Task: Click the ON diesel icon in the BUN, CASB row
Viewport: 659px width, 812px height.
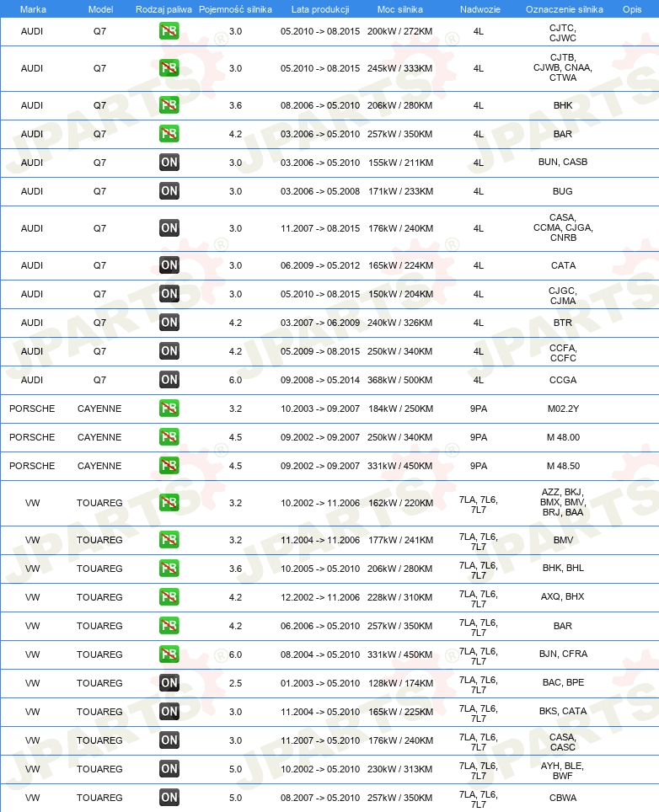Action: [169, 163]
